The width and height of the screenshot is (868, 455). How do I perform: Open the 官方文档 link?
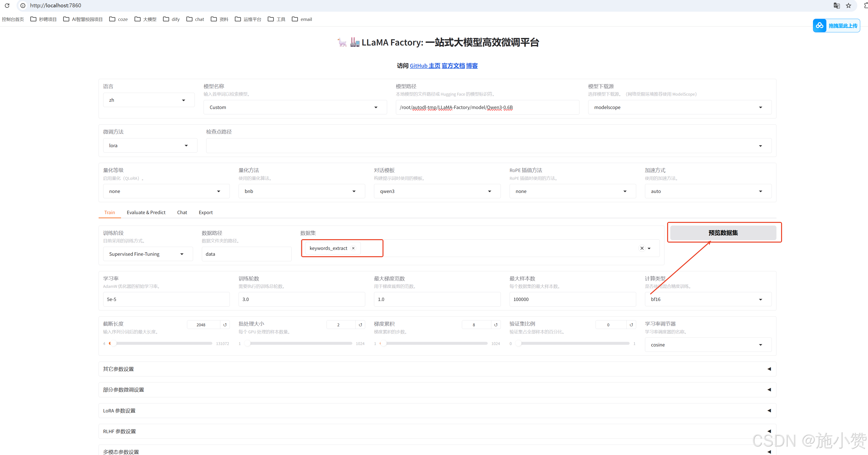(x=453, y=66)
